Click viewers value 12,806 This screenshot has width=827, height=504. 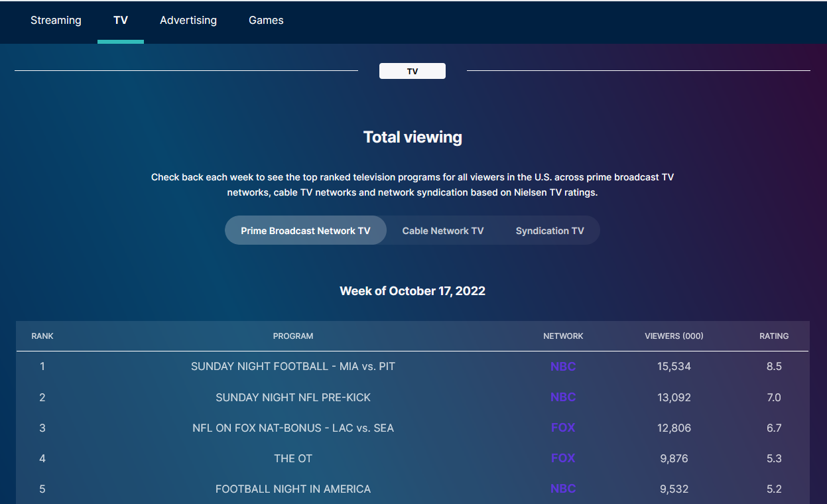pyautogui.click(x=674, y=428)
